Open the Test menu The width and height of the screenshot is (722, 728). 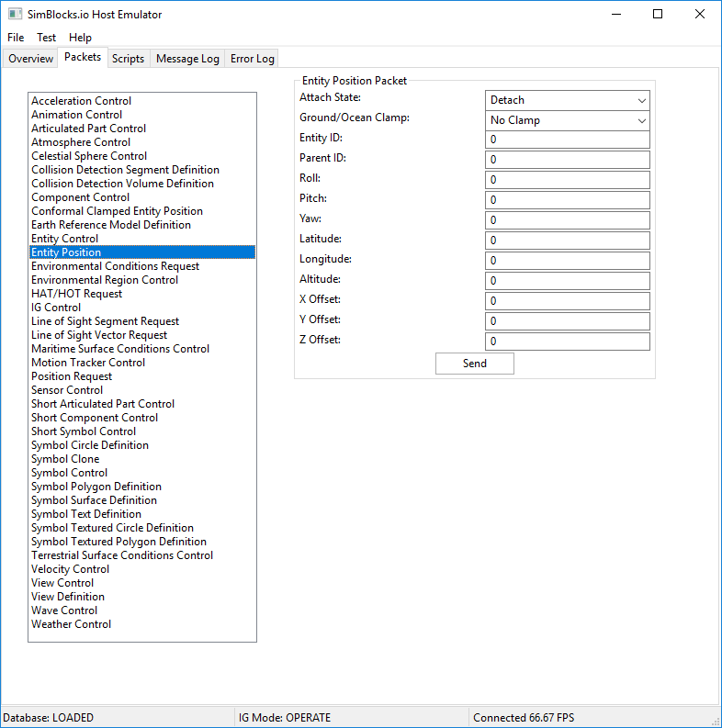click(47, 38)
